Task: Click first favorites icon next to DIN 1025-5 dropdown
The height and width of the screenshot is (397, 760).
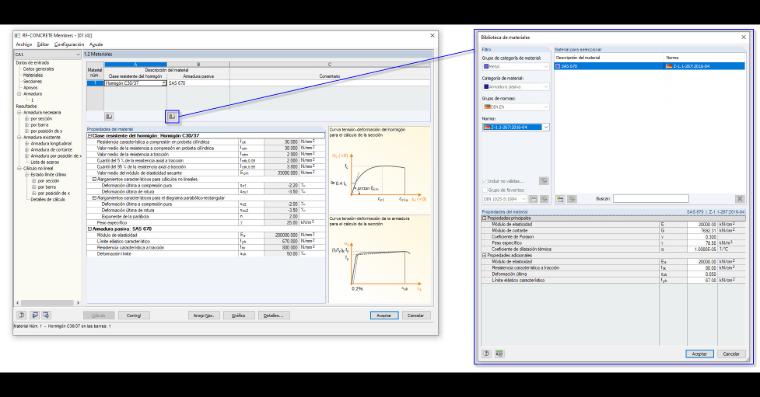Action: click(x=533, y=199)
